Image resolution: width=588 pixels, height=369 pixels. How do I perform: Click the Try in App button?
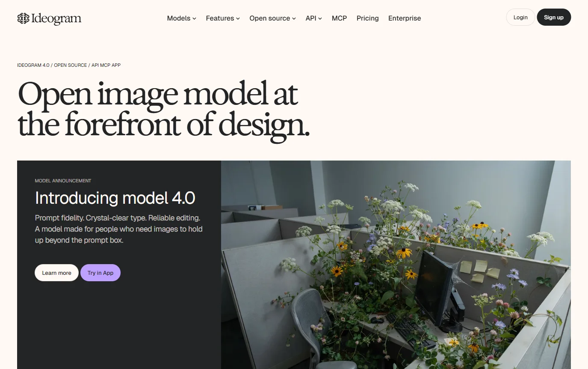pos(100,273)
